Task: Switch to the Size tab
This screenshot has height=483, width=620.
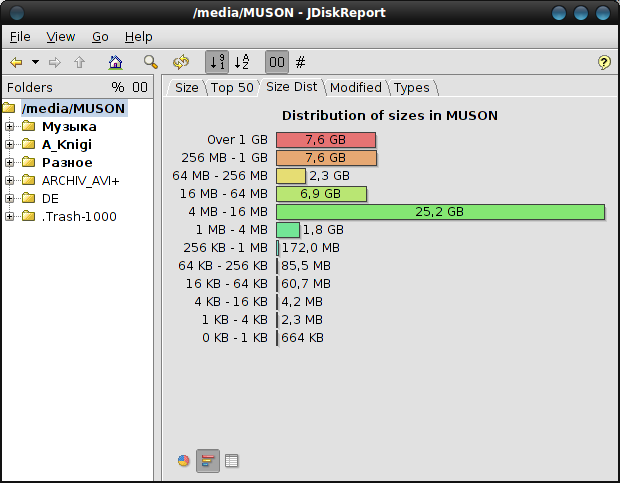Action: coord(186,87)
